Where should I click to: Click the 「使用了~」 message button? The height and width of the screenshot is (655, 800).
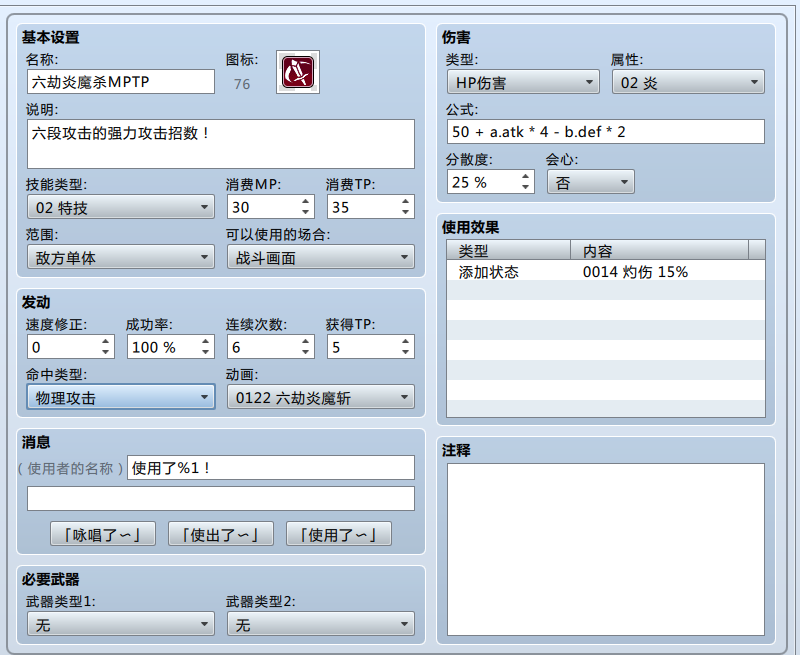339,534
